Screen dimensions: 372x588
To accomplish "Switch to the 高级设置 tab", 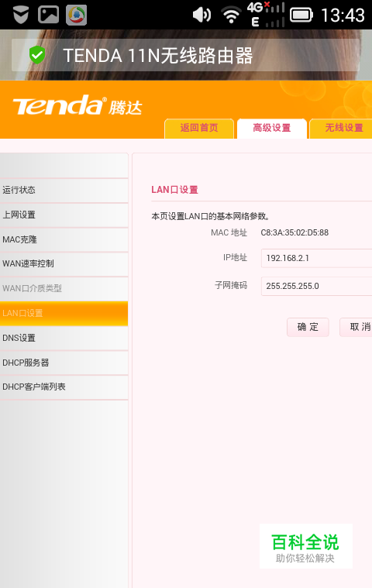I will [x=272, y=129].
